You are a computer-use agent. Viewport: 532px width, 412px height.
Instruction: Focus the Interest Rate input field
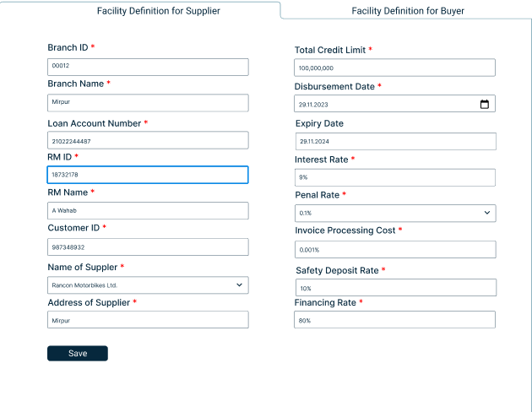point(395,177)
